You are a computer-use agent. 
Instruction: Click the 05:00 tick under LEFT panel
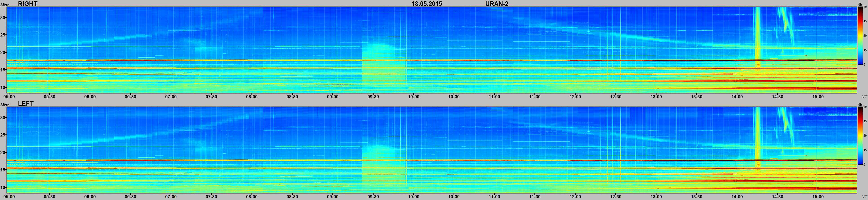(x=9, y=197)
